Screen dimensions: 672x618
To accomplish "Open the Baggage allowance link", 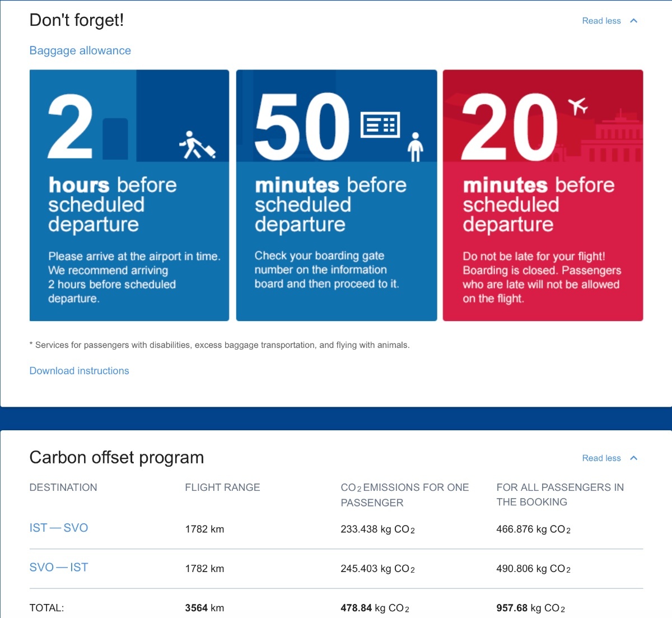I will coord(80,50).
